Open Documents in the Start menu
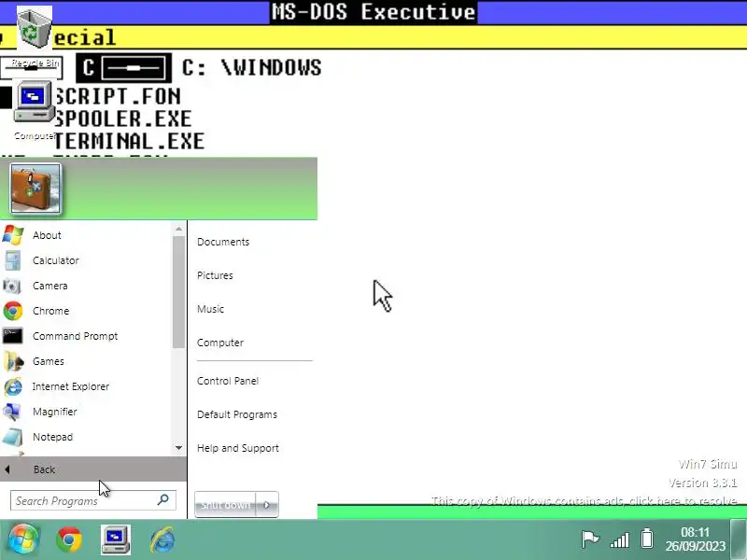 [223, 242]
